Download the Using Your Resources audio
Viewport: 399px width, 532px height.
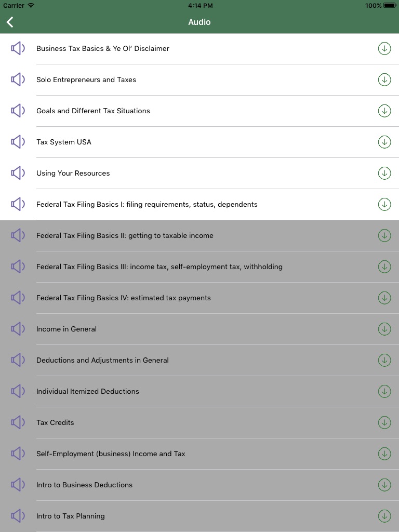384,173
